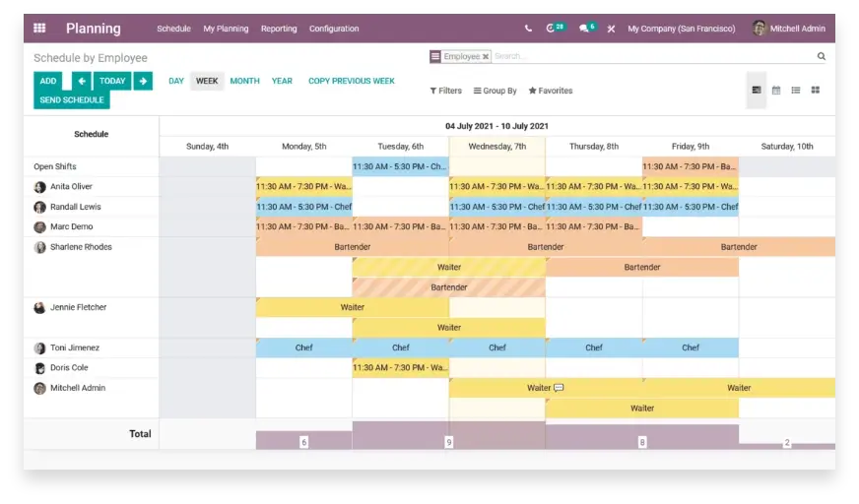
Task: Switch to the list view icon
Action: 796,91
